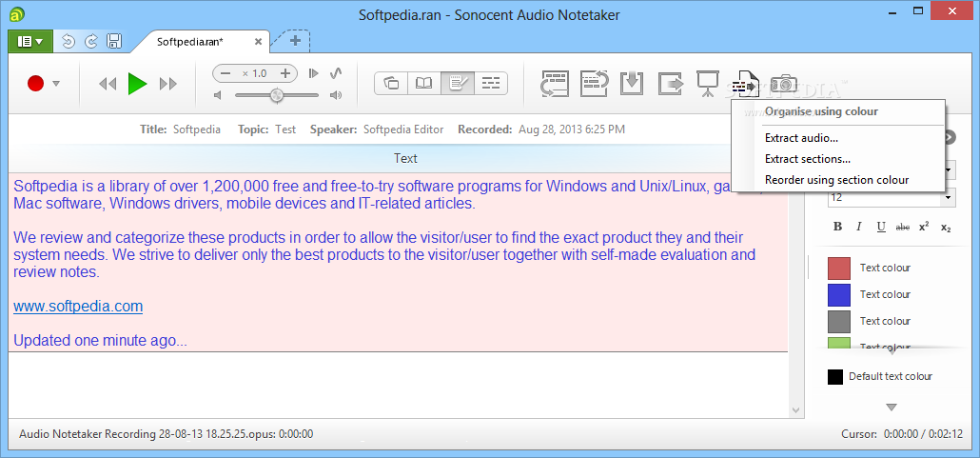Expand panel with bottom grey down arrow
The width and height of the screenshot is (980, 458).
(892, 408)
